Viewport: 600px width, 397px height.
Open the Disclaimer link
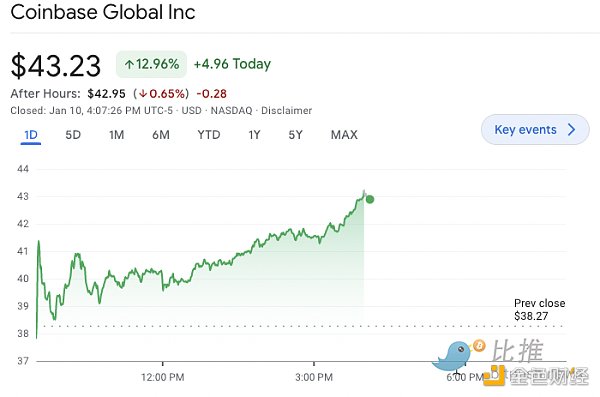(286, 111)
